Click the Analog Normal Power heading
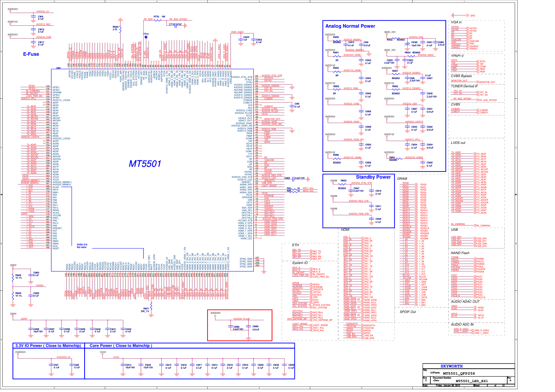The height and width of the screenshot is (392, 555). coord(350,26)
